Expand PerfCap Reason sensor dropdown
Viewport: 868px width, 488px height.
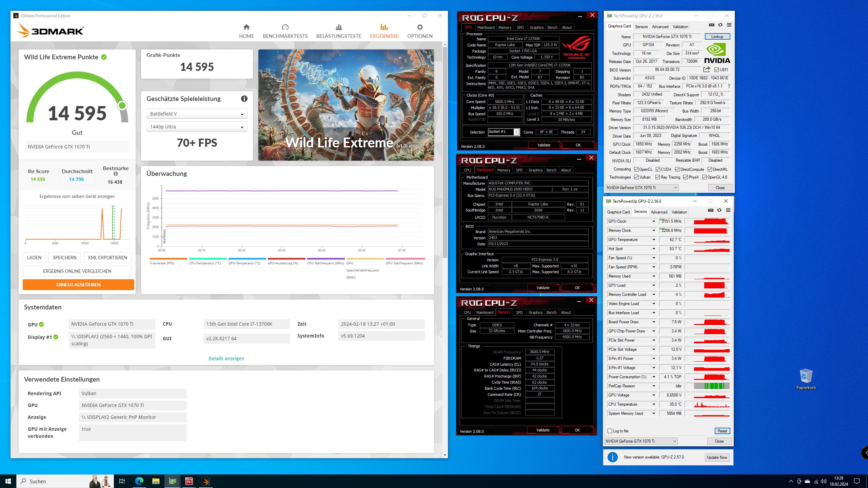(654, 386)
